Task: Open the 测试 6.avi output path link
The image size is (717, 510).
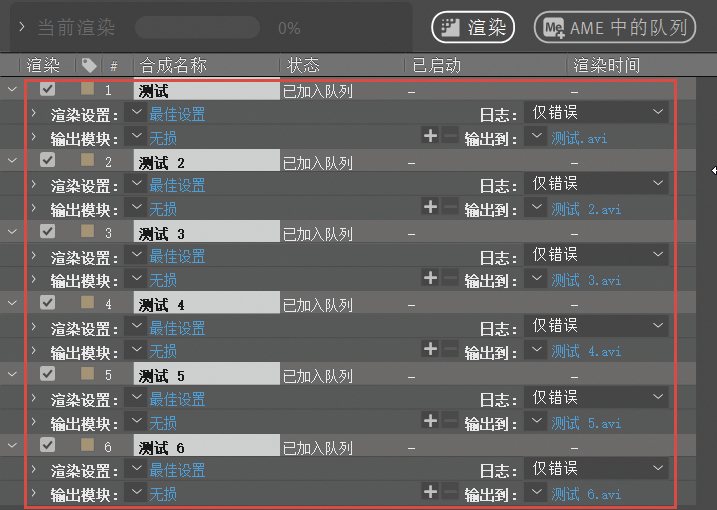Action: 586,493
